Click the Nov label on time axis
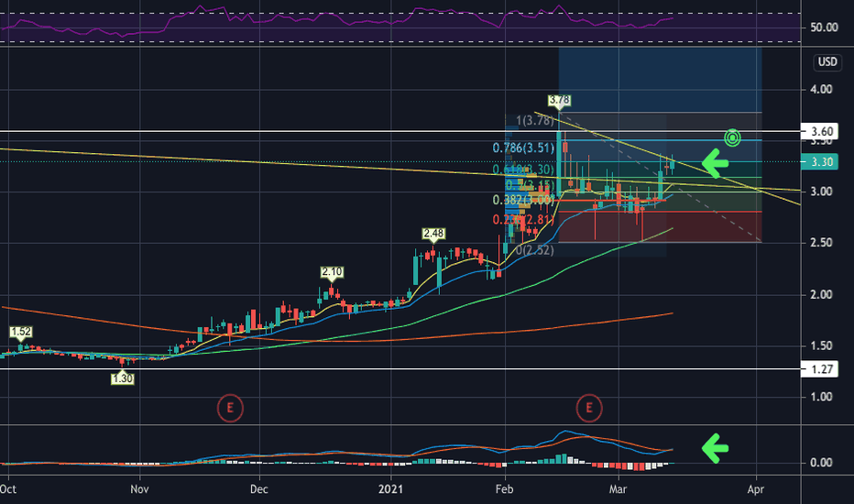Image resolution: width=854 pixels, height=504 pixels. coord(139,489)
